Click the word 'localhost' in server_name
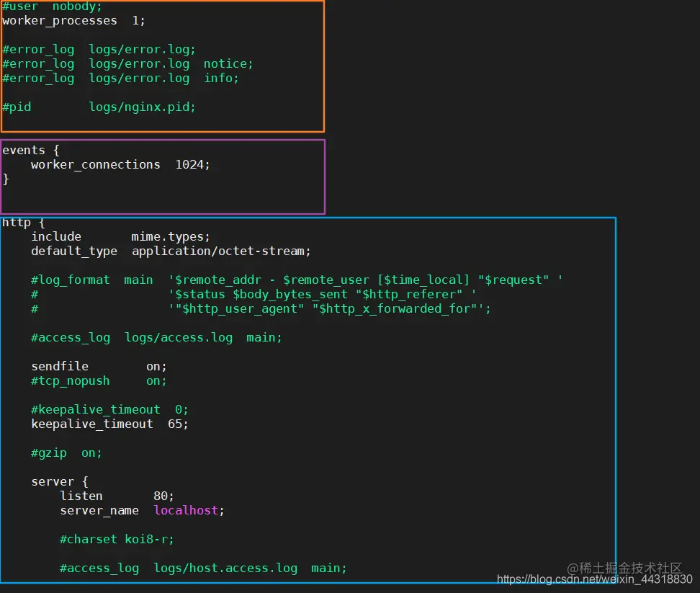Viewport: 700px width, 593px height. coord(186,510)
